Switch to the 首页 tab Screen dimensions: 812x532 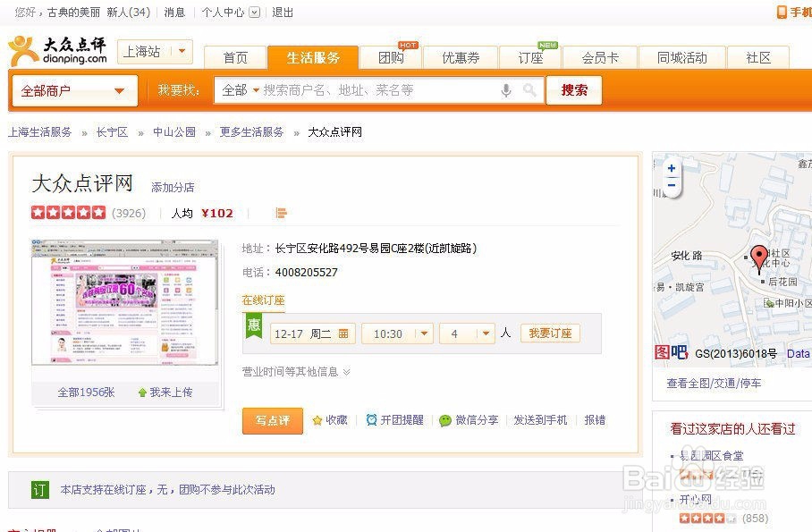(235, 58)
